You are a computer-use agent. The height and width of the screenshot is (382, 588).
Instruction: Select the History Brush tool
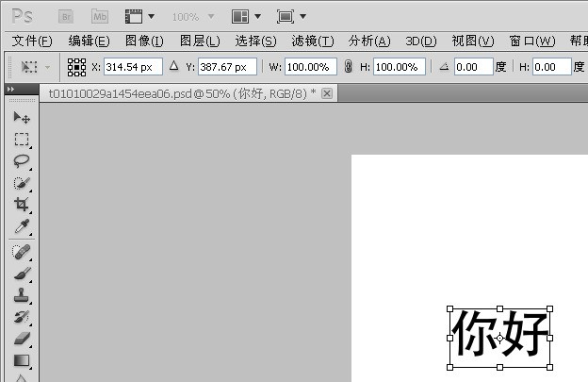pos(22,317)
